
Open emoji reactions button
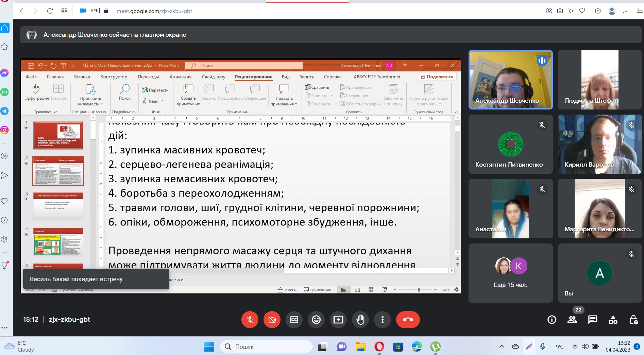(x=316, y=320)
